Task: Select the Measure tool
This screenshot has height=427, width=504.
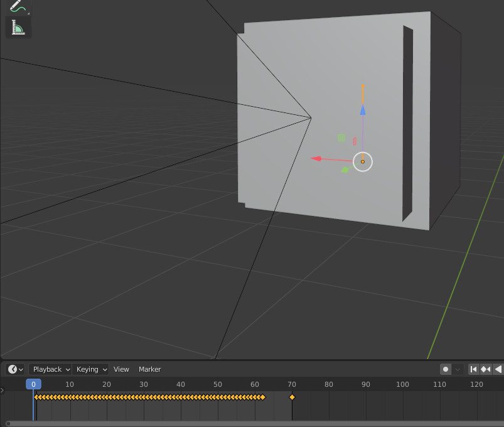Action: click(x=18, y=28)
